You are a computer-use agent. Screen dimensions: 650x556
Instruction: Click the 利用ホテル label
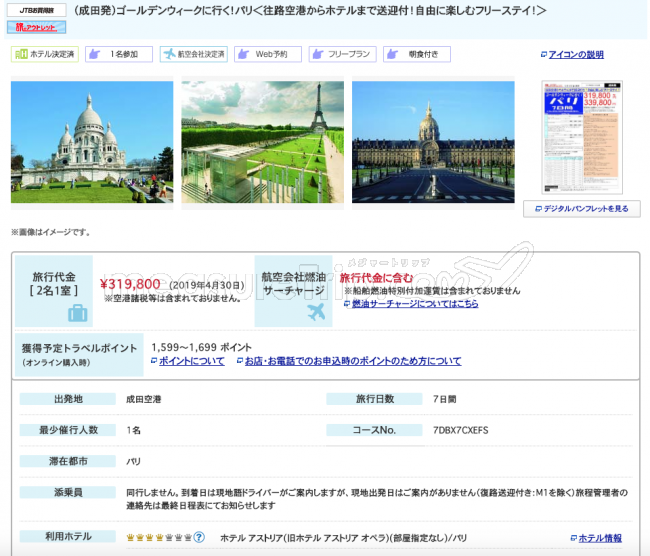[x=68, y=536]
